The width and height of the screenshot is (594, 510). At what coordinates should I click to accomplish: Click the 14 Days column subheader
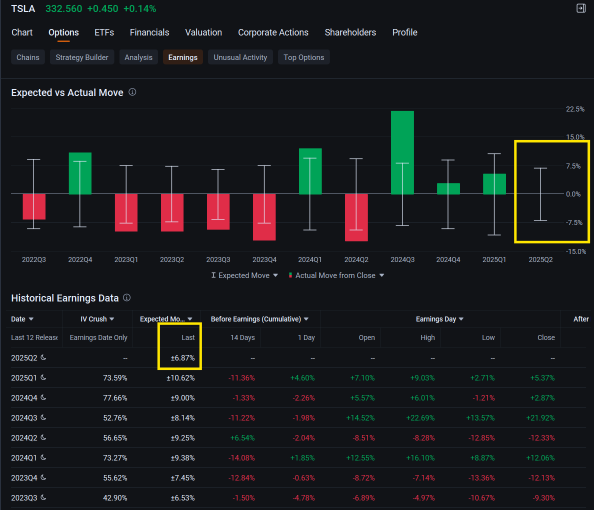pyautogui.click(x=243, y=338)
